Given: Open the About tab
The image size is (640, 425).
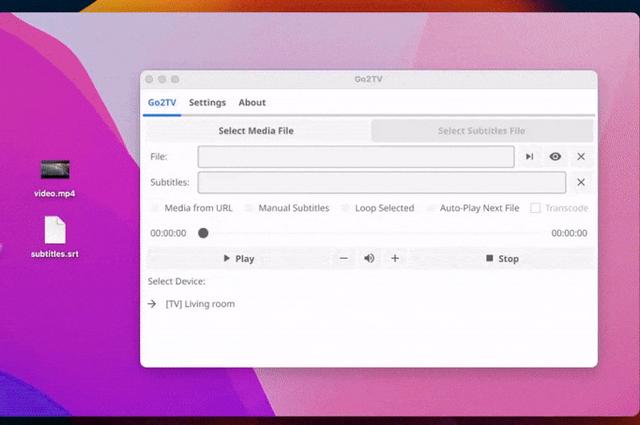Looking at the screenshot, I should tap(252, 102).
